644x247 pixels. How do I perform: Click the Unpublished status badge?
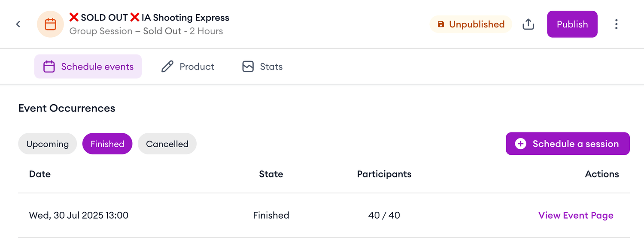tap(471, 24)
